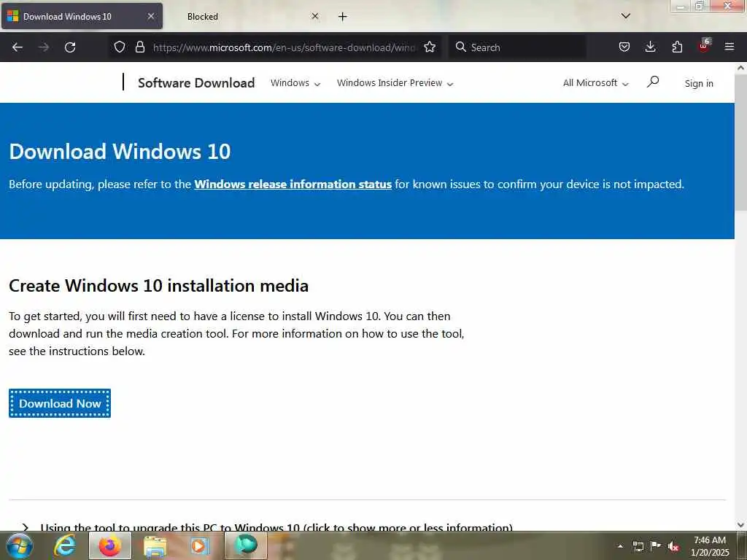Expand Windows Insider Preview dropdown
The height and width of the screenshot is (560, 747).
point(395,83)
